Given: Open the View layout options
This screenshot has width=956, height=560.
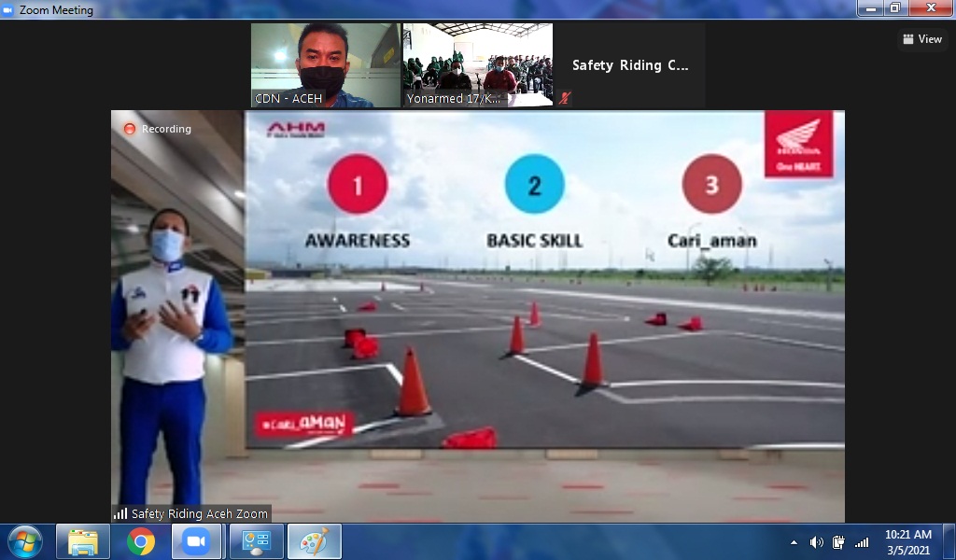Looking at the screenshot, I should [921, 39].
